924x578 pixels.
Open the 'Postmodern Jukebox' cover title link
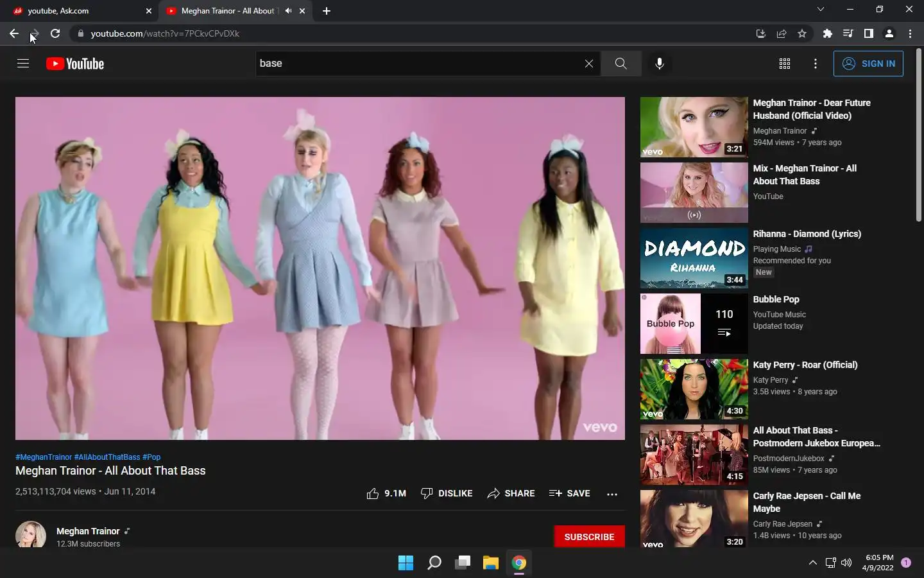pos(817,437)
